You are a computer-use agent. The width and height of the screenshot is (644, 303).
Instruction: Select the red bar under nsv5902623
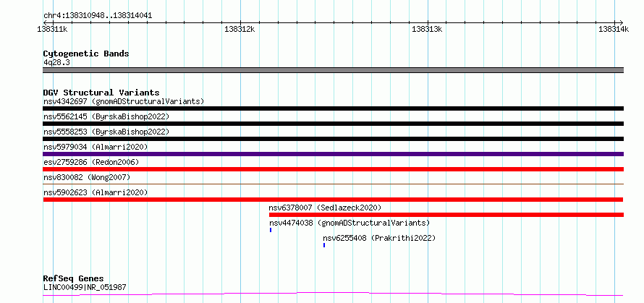pos(333,200)
